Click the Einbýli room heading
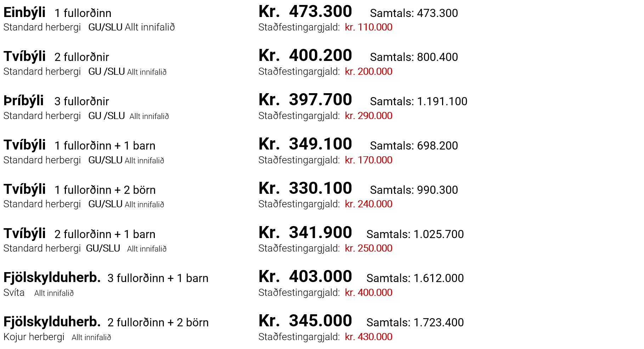 click(x=24, y=12)
